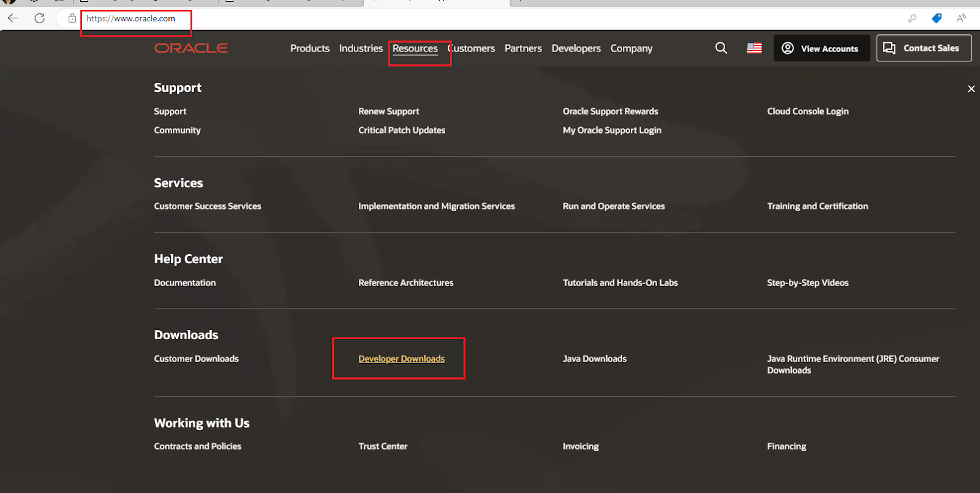Image resolution: width=980 pixels, height=493 pixels.
Task: Click the Working with Us heading
Action: pyautogui.click(x=202, y=423)
